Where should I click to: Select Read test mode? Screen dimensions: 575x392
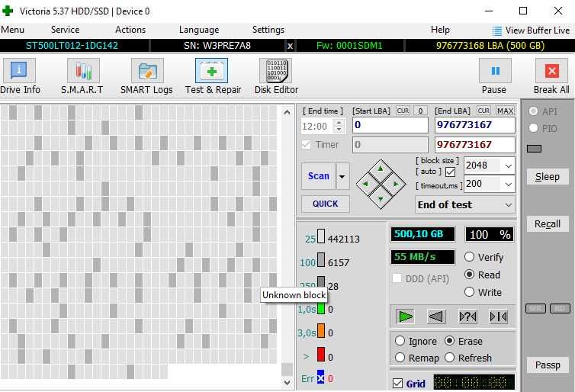tap(470, 275)
